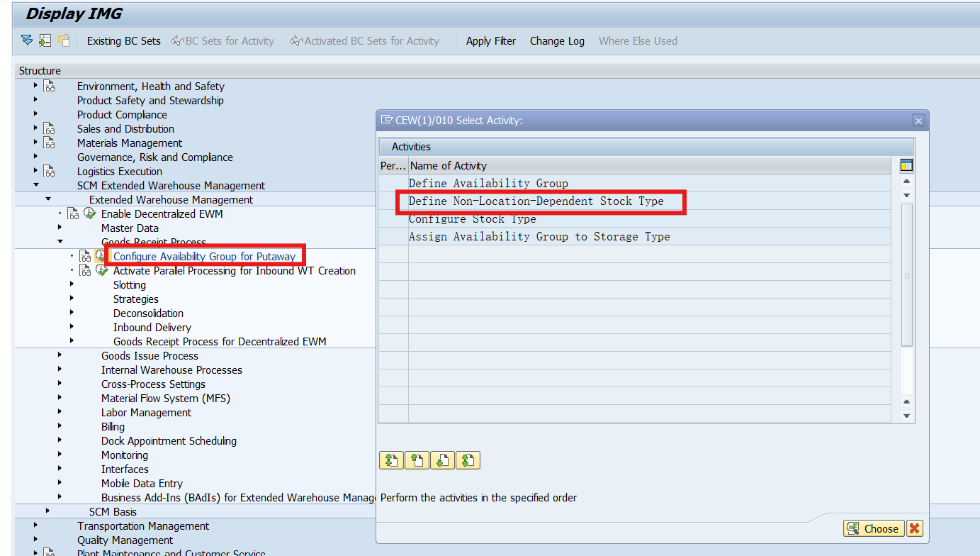Screen dimensions: 980x556
Task: Click the copy-to-clipboard icon in the toolbar
Action: click(64, 40)
